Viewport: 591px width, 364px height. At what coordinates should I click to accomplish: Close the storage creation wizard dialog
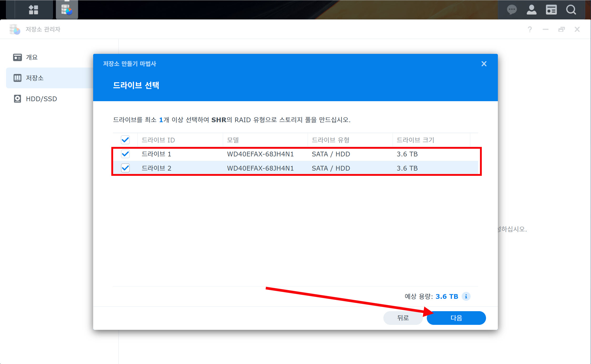pos(484,64)
